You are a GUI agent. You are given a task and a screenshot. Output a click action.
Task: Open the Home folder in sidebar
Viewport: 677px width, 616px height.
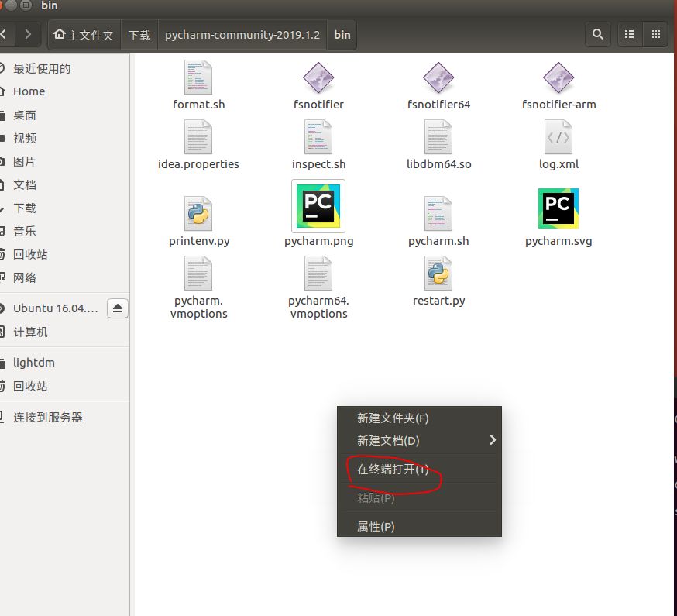[29, 91]
